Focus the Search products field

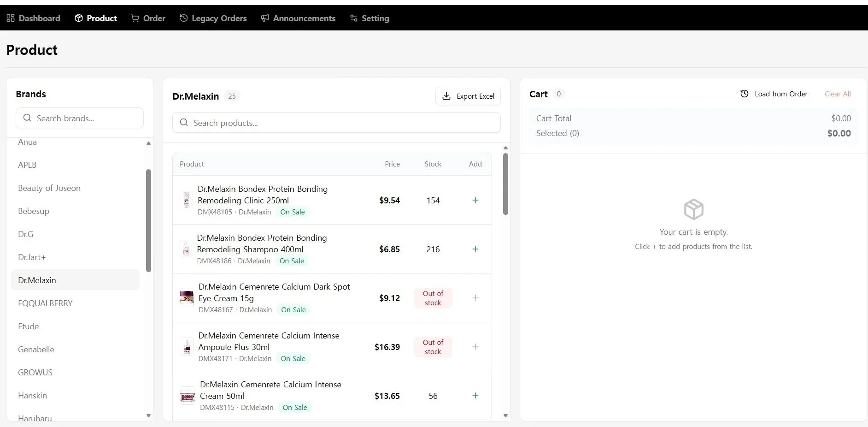[x=336, y=123]
